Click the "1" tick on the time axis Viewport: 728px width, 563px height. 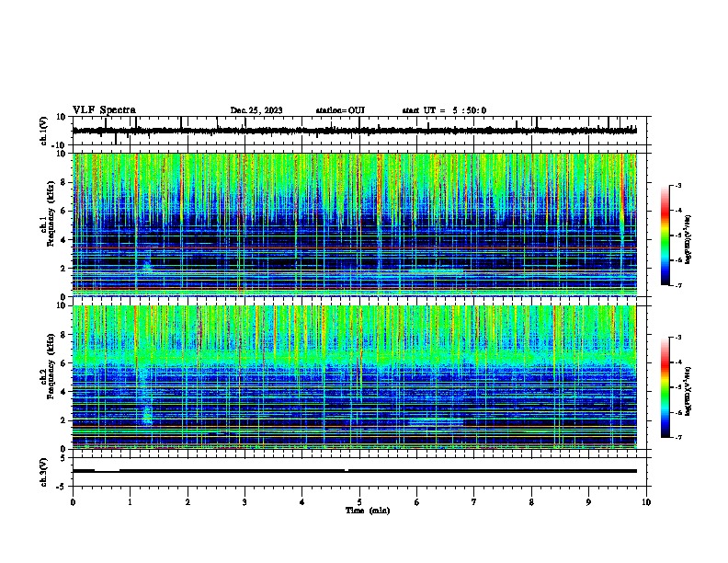(x=131, y=502)
